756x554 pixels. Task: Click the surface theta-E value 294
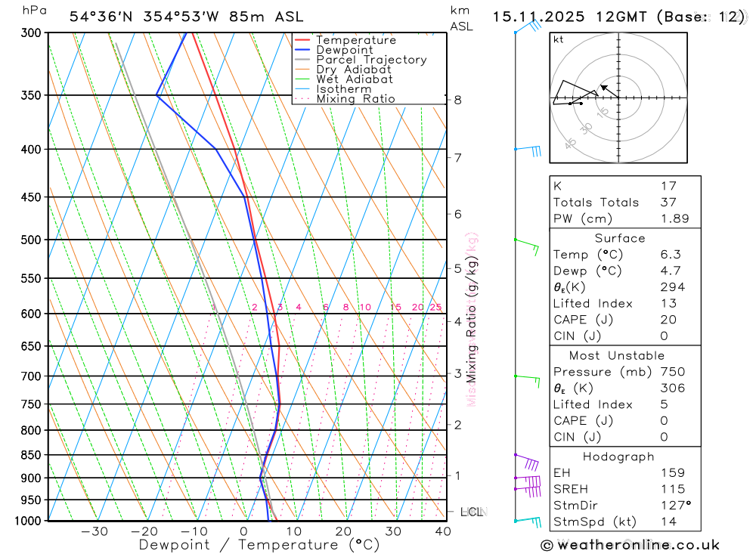[673, 287]
